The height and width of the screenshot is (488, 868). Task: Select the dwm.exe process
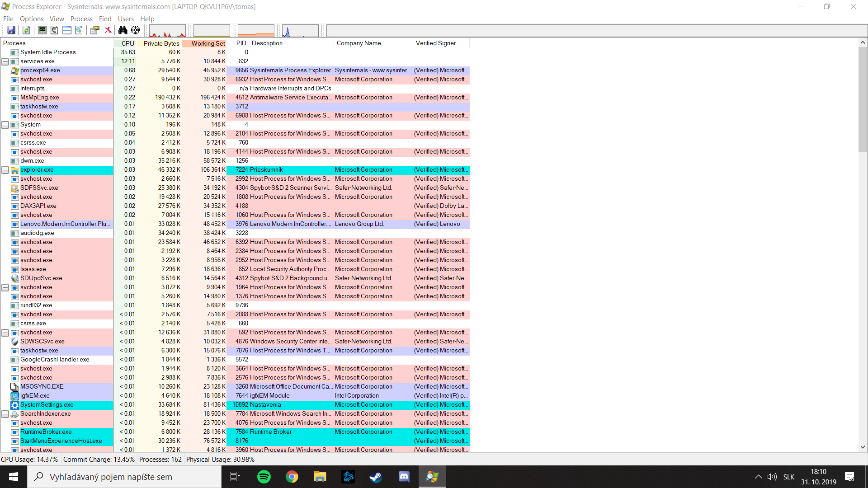pos(235,161)
